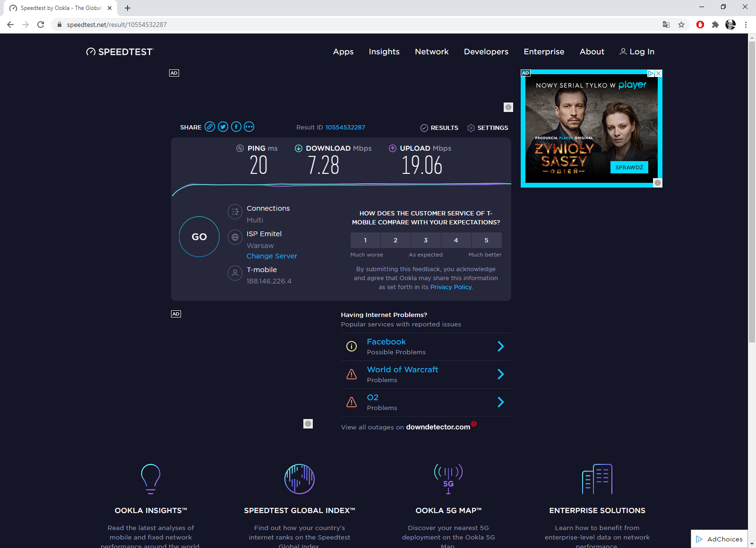Click World of Warcraft warning icon

point(352,374)
